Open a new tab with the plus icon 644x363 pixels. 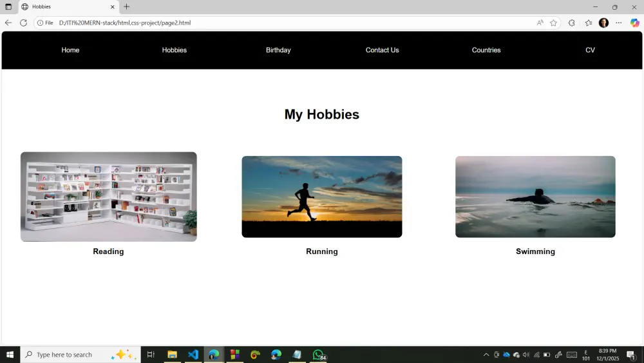[x=126, y=6]
